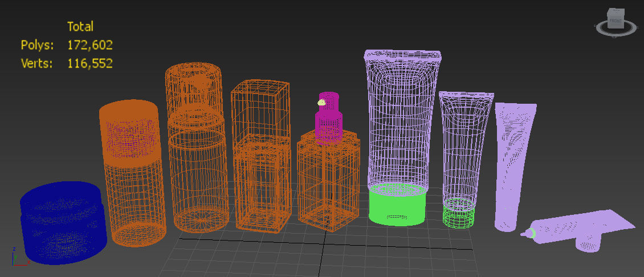Click the XYZ axis tripod indicator
The width and height of the screenshot is (644, 277).
(x=20, y=256)
